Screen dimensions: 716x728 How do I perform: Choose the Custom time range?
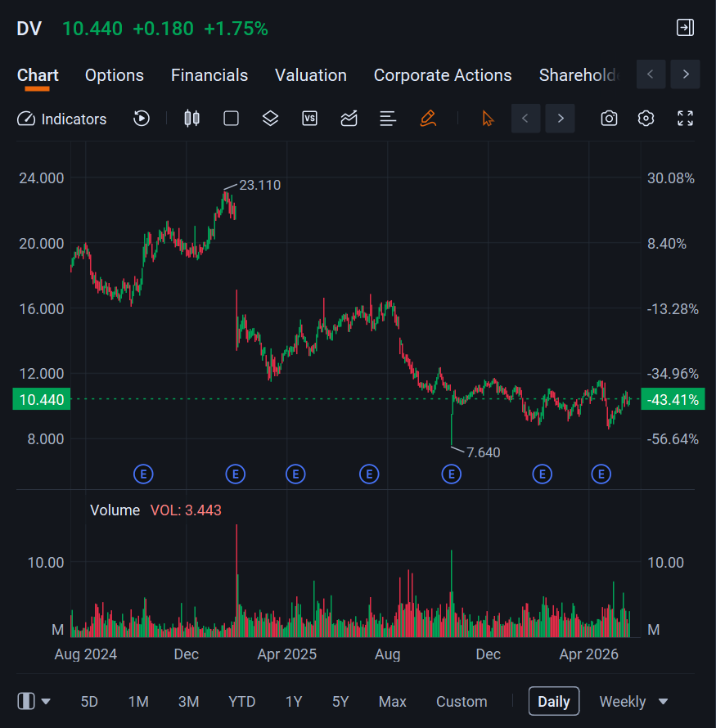coord(462,701)
